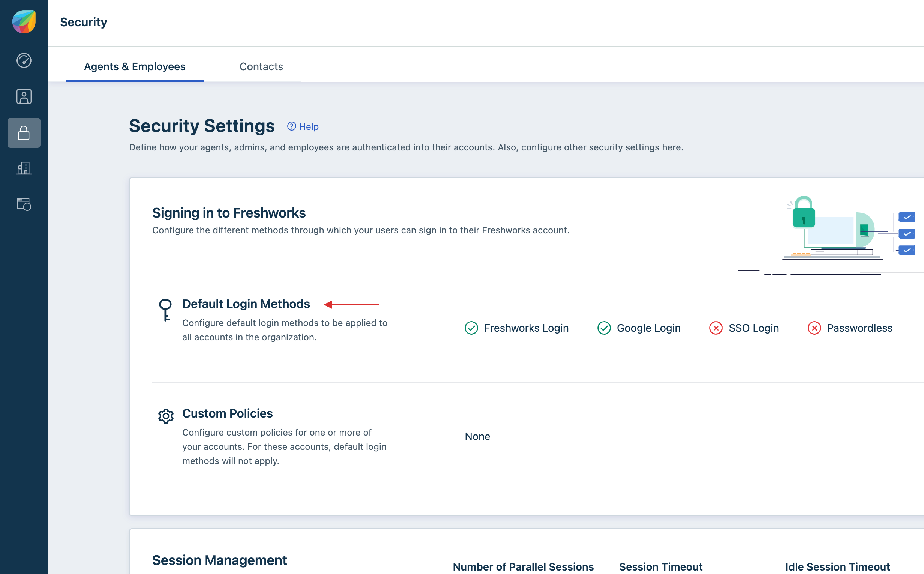The image size is (924, 574).
Task: Click the Idle Session Timeout label
Action: pyautogui.click(x=837, y=567)
